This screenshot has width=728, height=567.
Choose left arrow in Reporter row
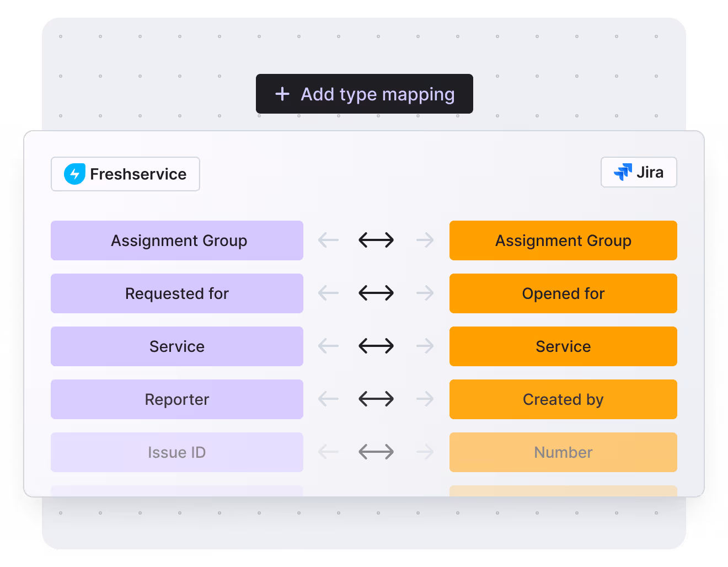329,399
